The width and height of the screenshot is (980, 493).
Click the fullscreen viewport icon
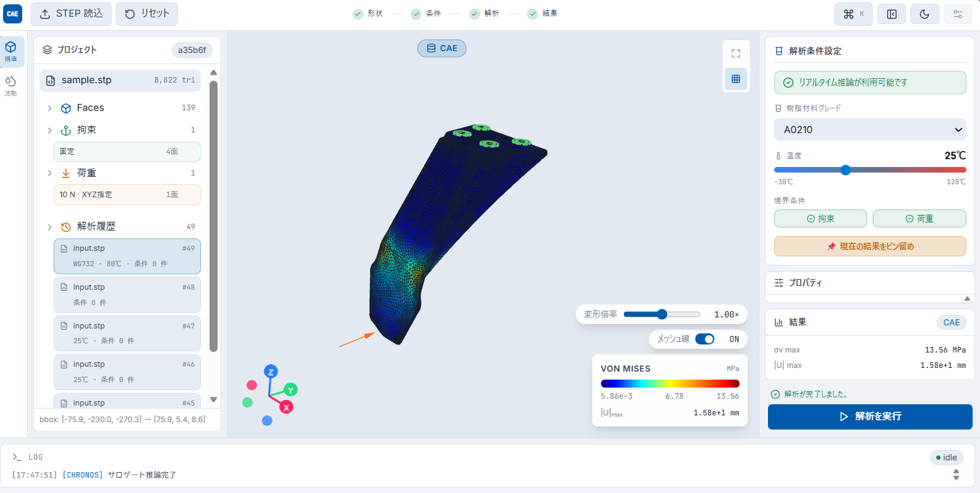(736, 54)
